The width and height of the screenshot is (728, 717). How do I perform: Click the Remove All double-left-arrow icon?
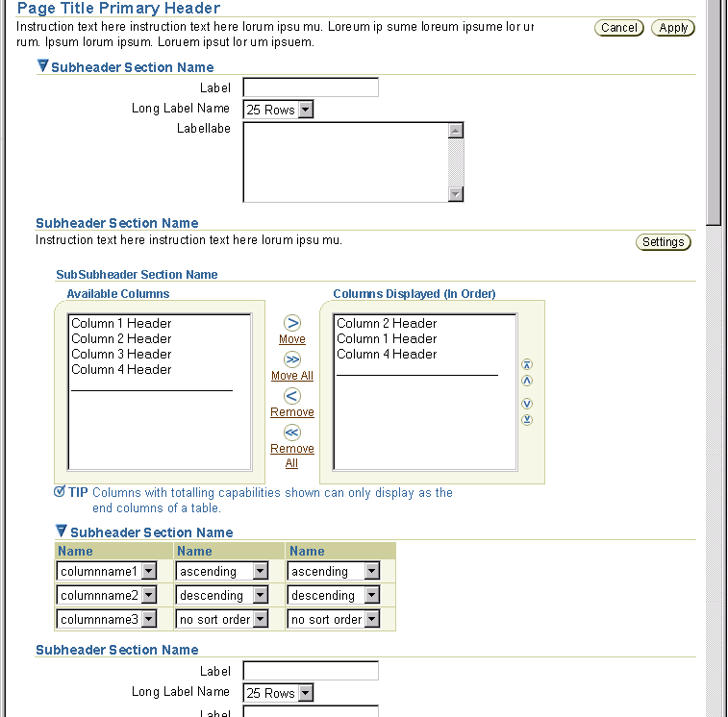click(292, 433)
